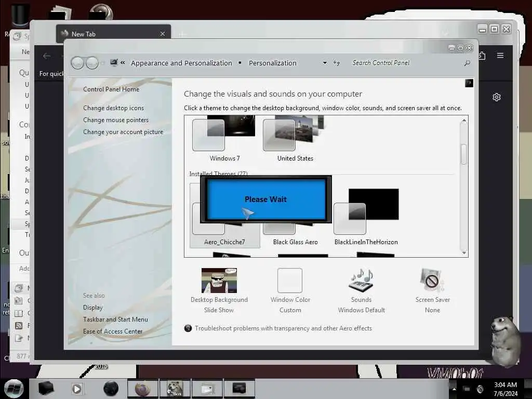Click the network icon in system tray
The width and height of the screenshot is (532, 399).
pyautogui.click(x=467, y=389)
